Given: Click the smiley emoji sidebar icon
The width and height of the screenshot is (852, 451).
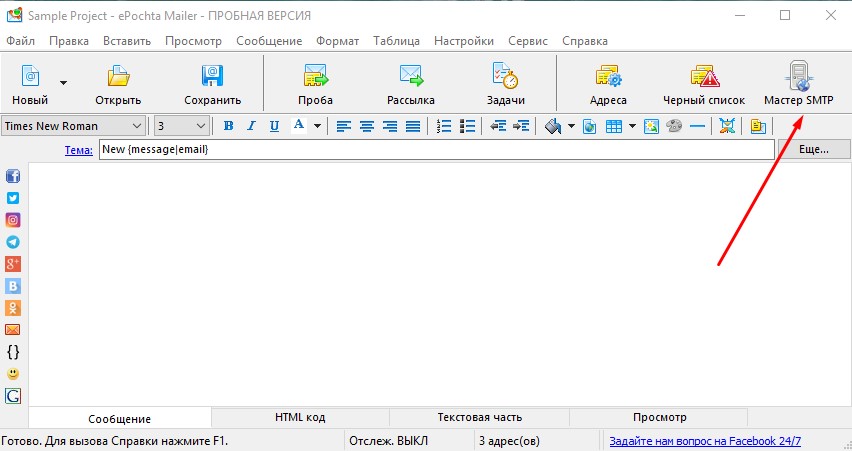Looking at the screenshot, I should 13,374.
